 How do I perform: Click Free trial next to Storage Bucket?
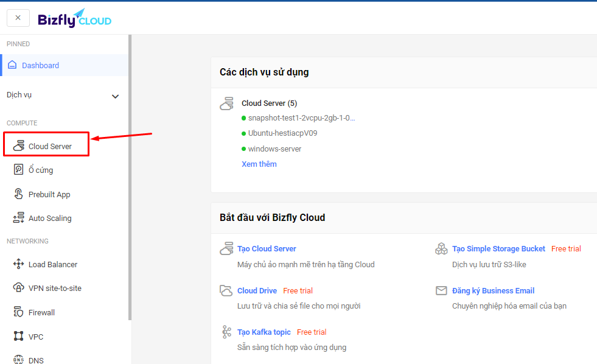tap(566, 248)
